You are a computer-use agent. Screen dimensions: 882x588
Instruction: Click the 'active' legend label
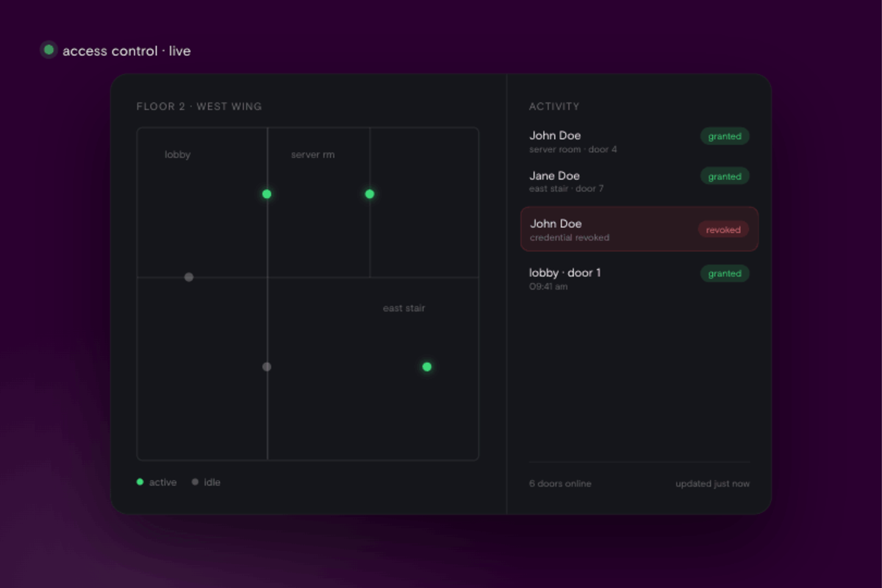[x=162, y=482]
